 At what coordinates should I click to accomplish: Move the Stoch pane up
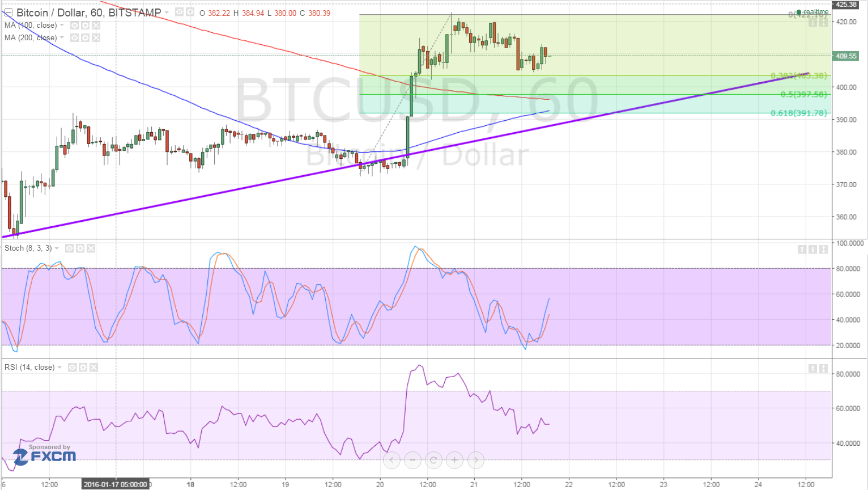pyautogui.click(x=802, y=250)
